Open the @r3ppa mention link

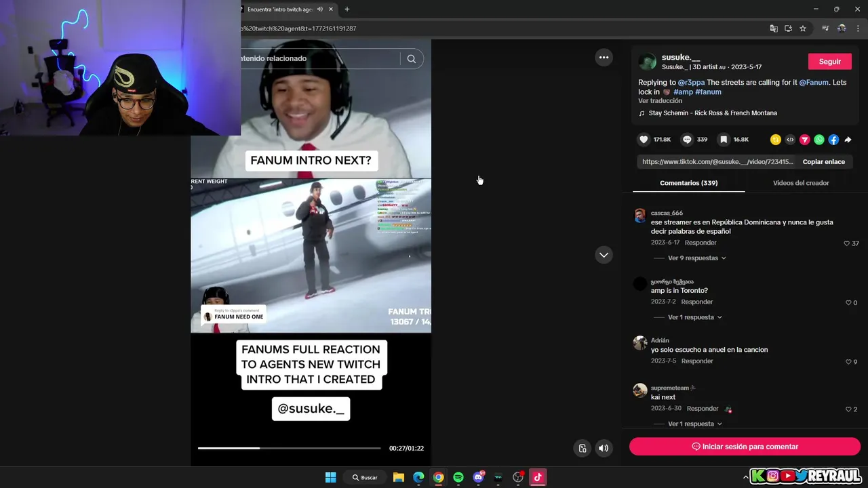coord(691,82)
